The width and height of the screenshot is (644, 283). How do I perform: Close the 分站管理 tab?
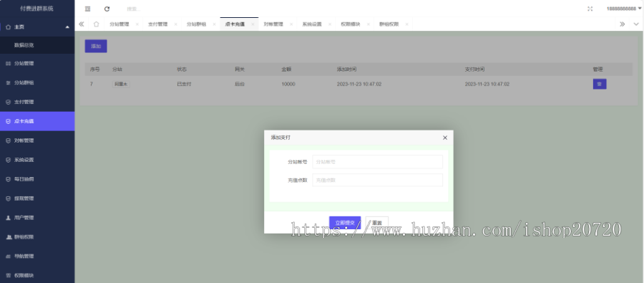[x=137, y=24]
